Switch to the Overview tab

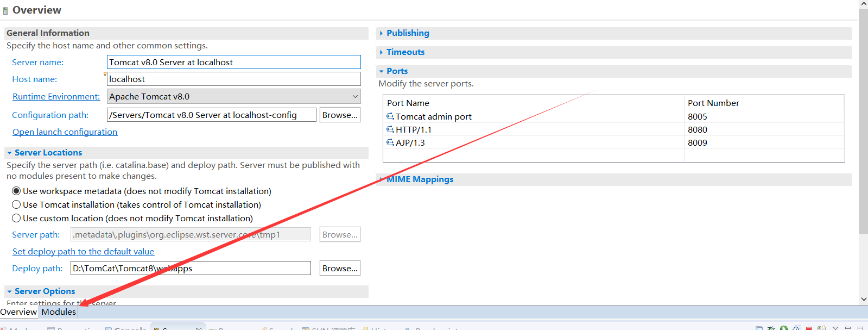tap(18, 312)
